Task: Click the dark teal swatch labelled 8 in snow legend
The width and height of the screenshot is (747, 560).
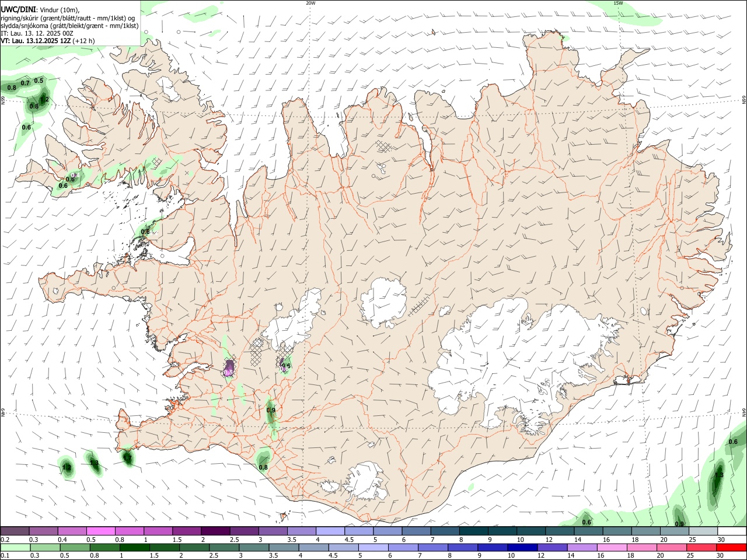Action: click(474, 531)
